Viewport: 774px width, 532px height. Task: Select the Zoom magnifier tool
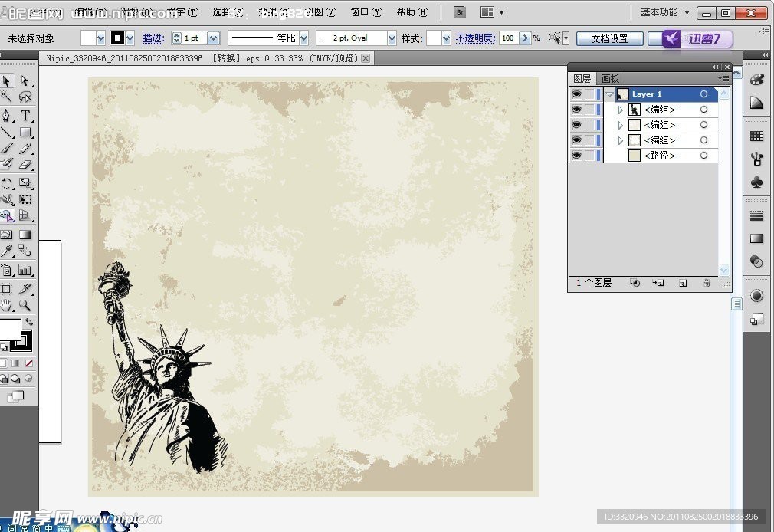(25, 305)
